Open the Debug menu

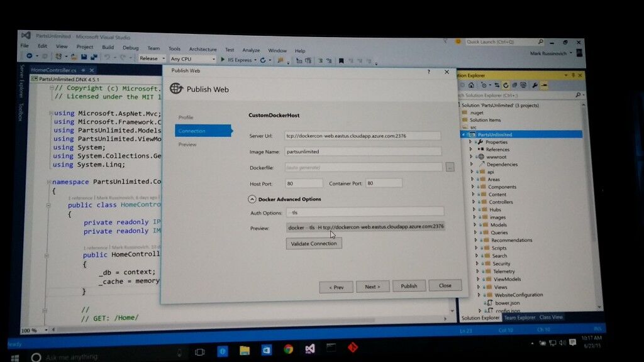click(x=130, y=48)
